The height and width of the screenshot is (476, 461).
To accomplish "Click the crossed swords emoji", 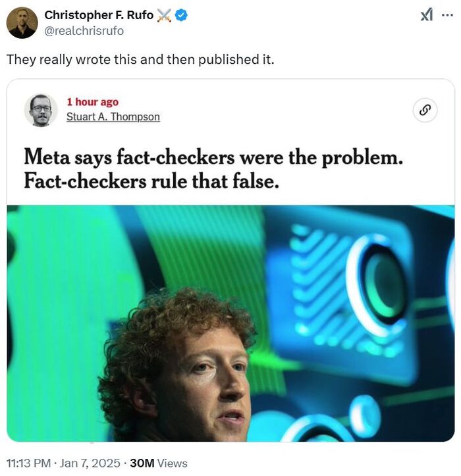I will [164, 15].
